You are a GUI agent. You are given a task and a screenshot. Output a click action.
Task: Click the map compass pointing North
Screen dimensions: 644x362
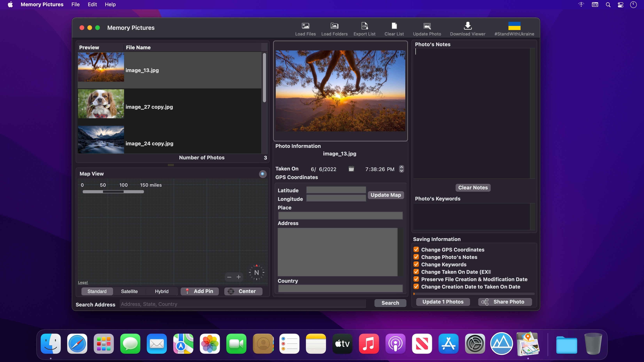point(256,272)
